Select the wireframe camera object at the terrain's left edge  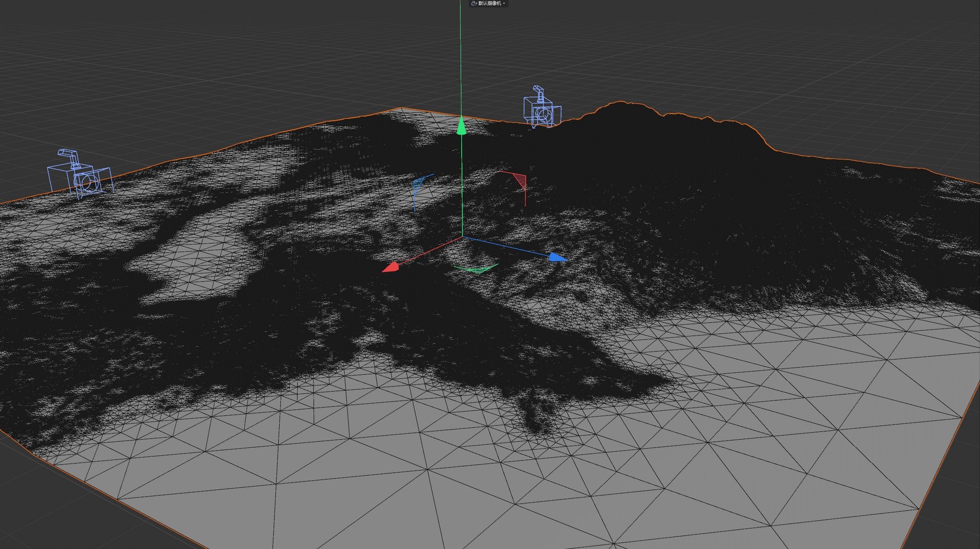click(x=80, y=175)
